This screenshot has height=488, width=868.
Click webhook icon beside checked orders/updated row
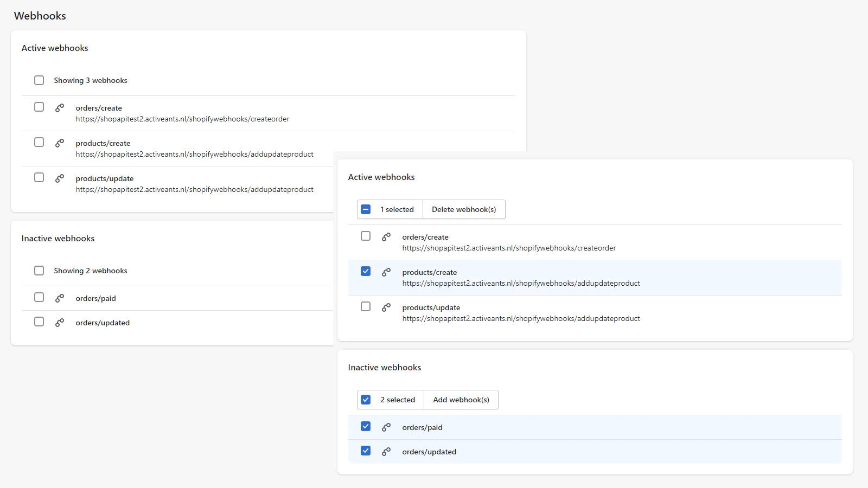(386, 452)
